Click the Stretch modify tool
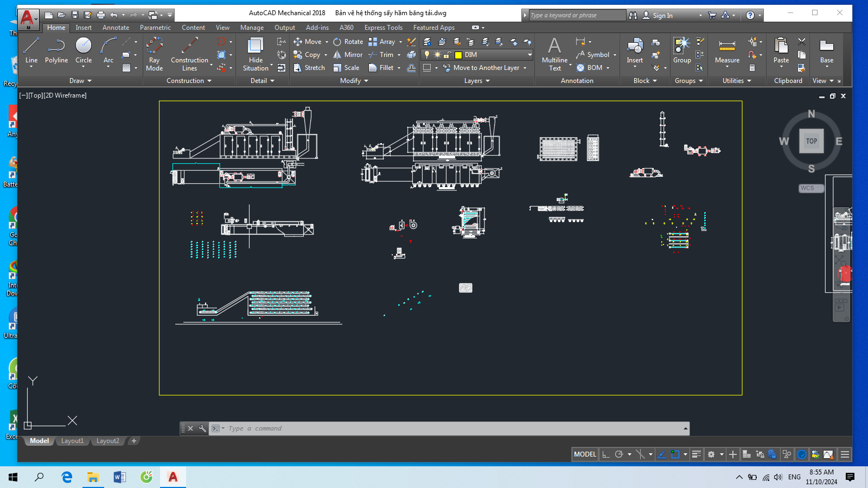The width and height of the screenshot is (868, 488). (x=309, y=68)
